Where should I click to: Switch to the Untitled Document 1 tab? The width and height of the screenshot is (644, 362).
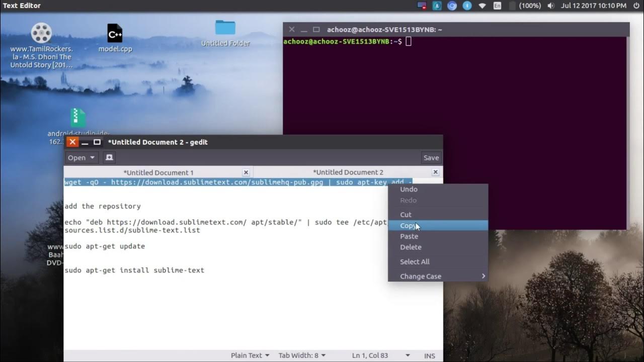tap(158, 172)
